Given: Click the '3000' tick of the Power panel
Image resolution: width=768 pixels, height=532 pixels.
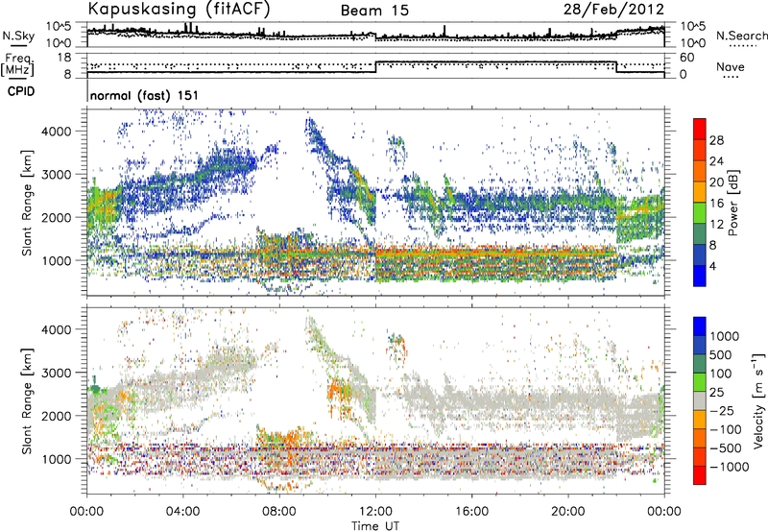Looking at the screenshot, I should coord(57,175).
